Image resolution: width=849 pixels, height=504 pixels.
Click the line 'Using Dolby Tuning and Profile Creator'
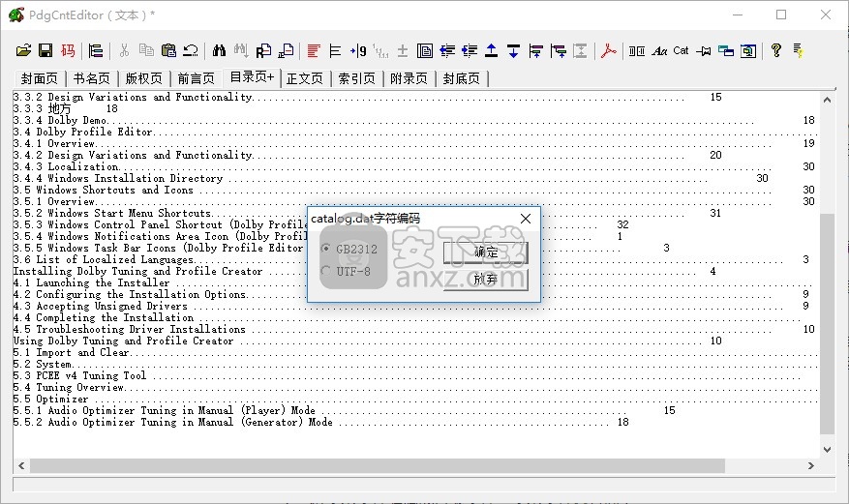(x=124, y=341)
